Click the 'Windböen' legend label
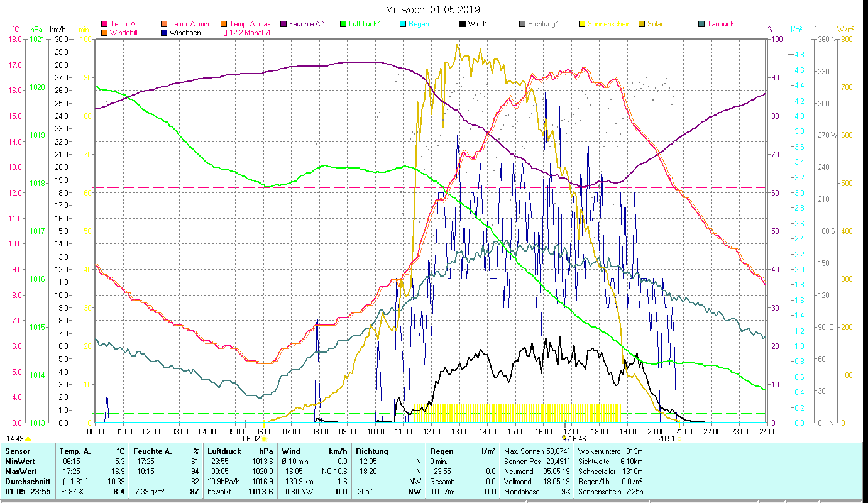Screen dimensions: 868x503 click(x=185, y=33)
